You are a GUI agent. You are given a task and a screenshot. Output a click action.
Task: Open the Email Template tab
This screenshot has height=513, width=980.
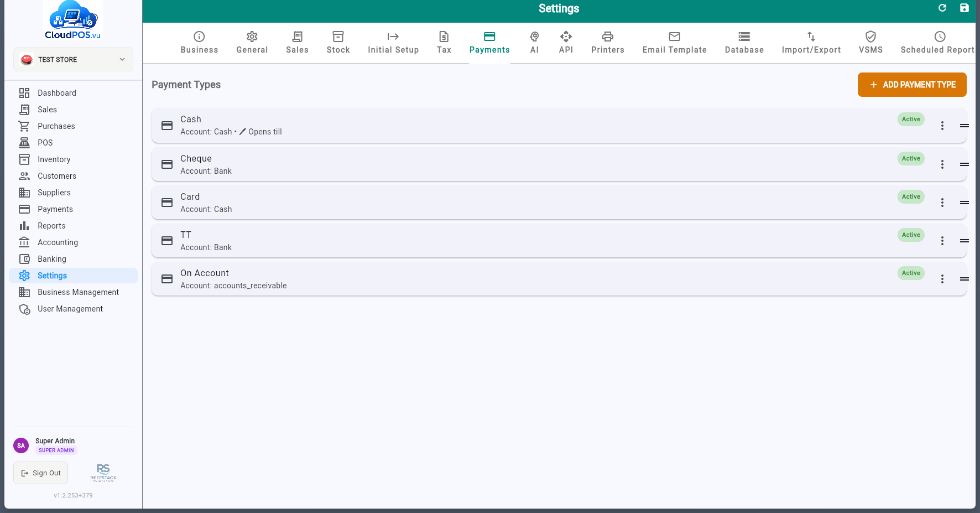(675, 43)
